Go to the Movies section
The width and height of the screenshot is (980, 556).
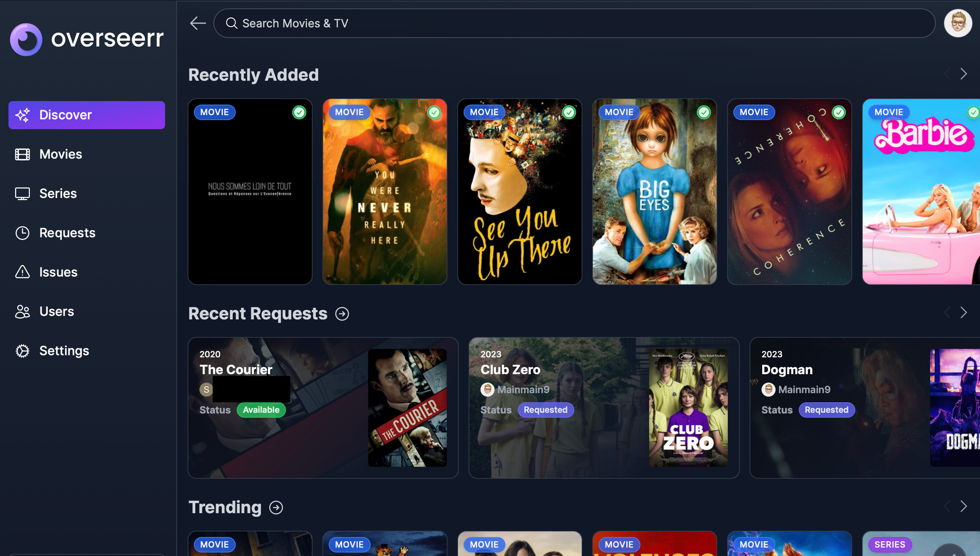click(60, 154)
